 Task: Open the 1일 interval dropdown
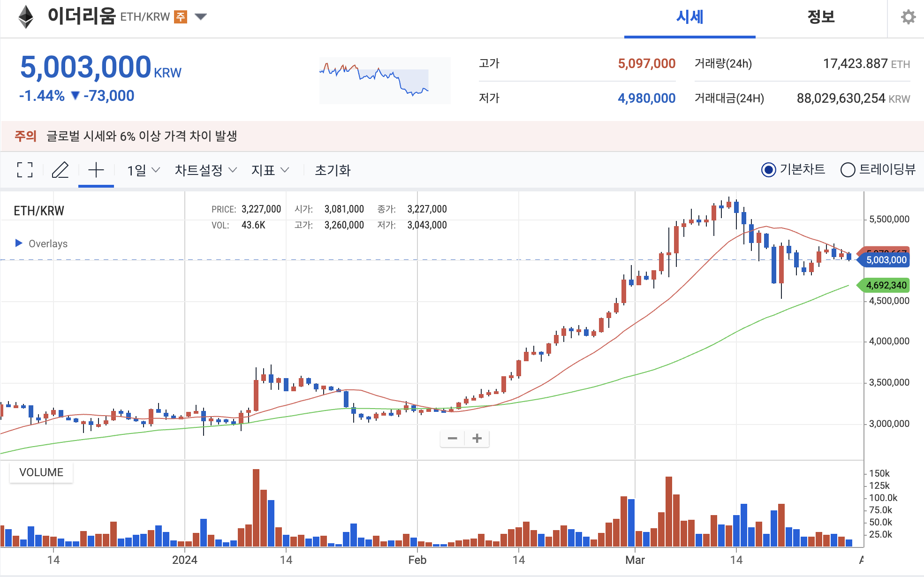click(144, 170)
